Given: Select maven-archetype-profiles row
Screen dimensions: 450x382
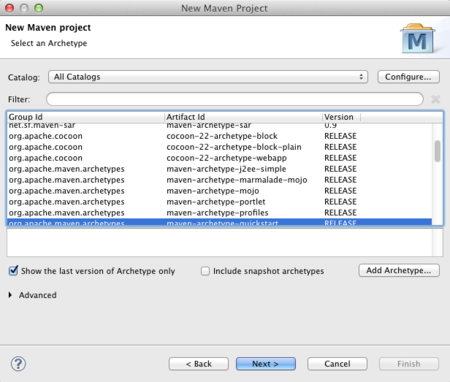Looking at the screenshot, I should [219, 213].
